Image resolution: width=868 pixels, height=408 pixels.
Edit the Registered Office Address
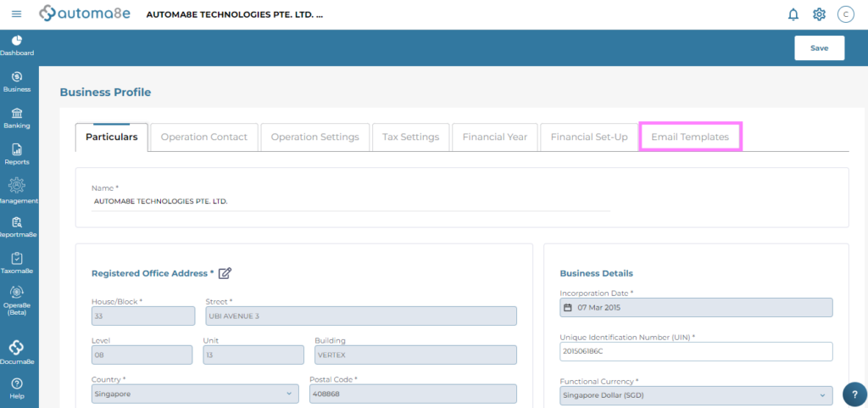[x=225, y=273]
